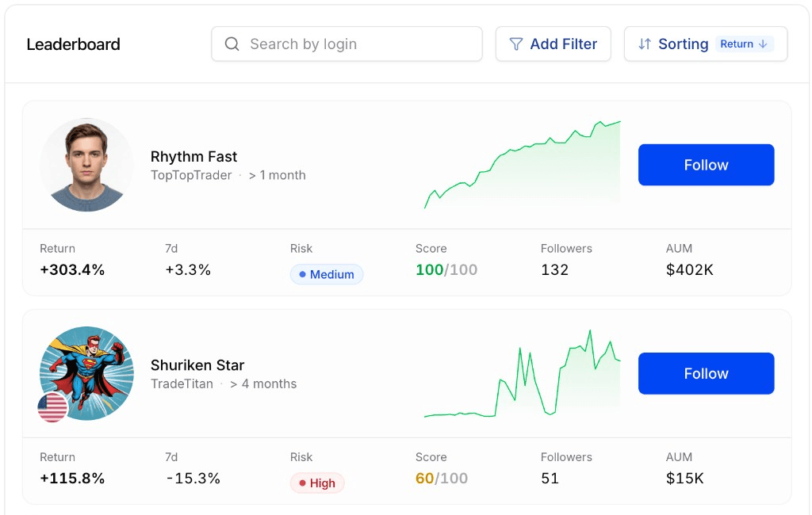Click the High risk badge
812x515 pixels.
(x=317, y=483)
